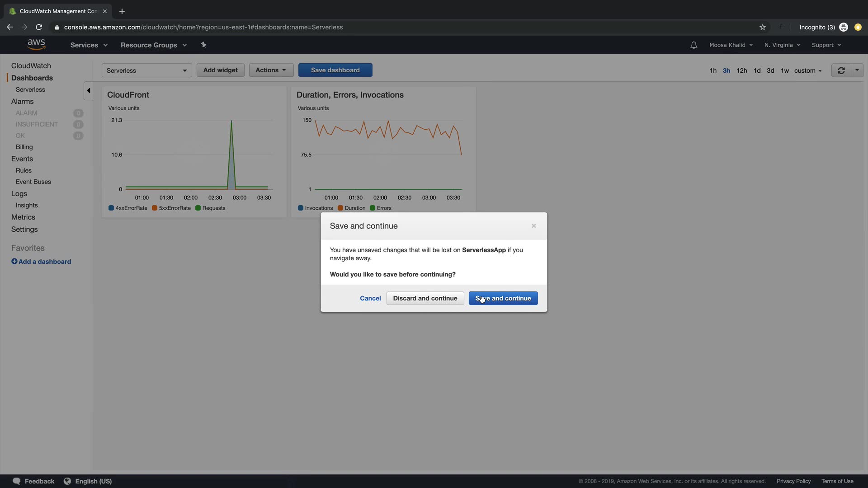868x488 pixels.
Task: Select the 12h time range
Action: [741, 70]
